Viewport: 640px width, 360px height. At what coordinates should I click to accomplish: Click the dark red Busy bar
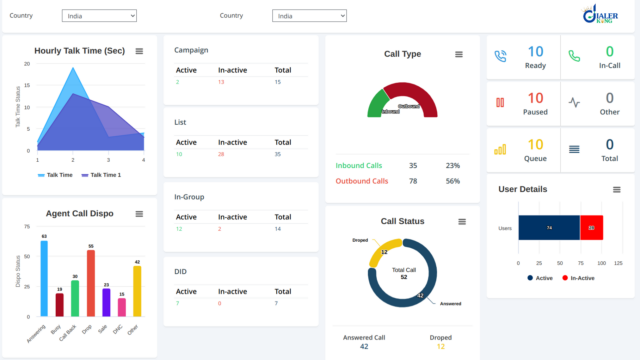pyautogui.click(x=60, y=305)
